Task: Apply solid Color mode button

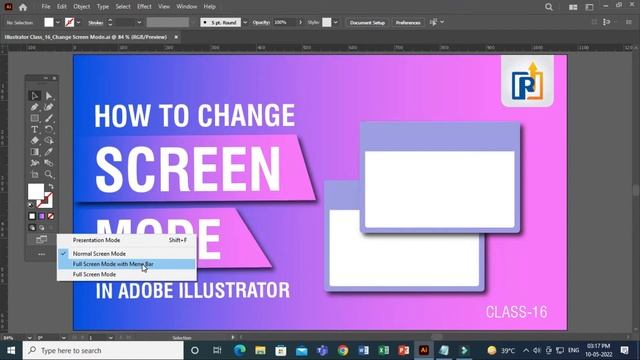Action: (32, 216)
